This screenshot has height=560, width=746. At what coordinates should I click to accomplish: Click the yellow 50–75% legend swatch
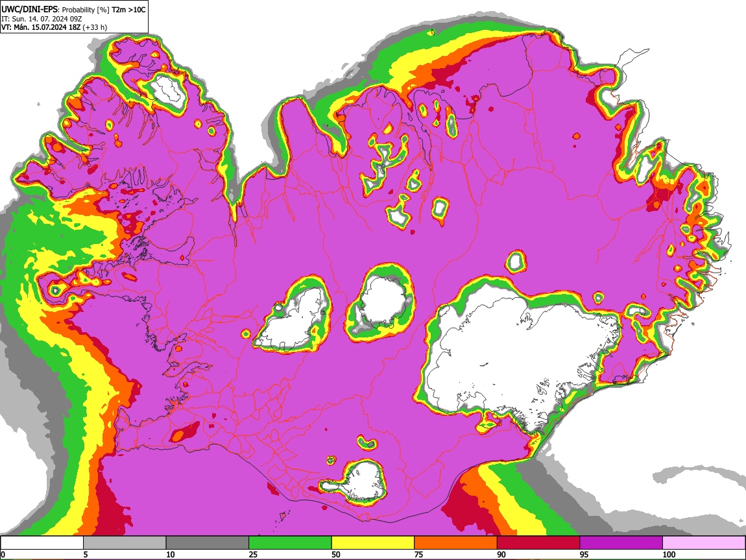[x=373, y=542]
